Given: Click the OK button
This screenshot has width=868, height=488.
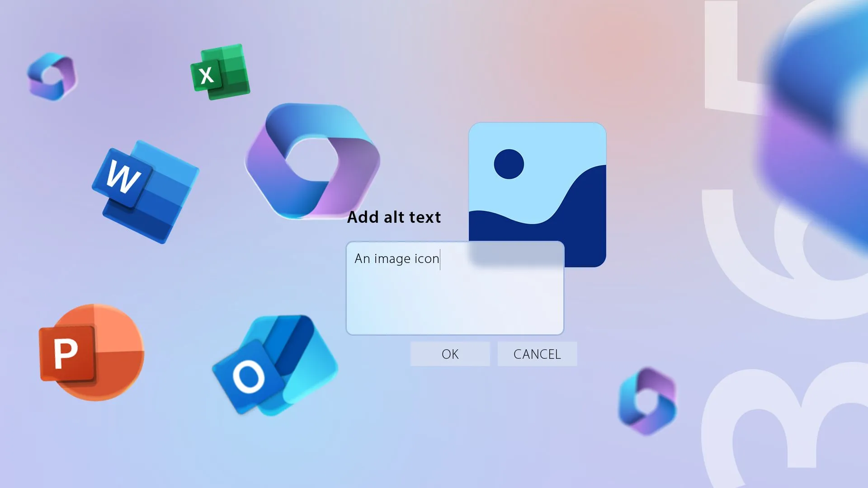Looking at the screenshot, I should click(x=450, y=354).
